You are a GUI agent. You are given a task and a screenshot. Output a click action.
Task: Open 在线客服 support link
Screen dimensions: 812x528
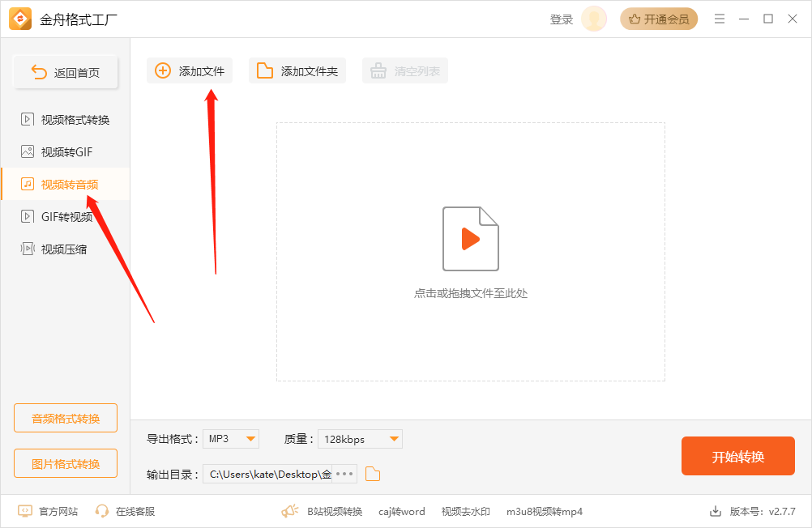pyautogui.click(x=125, y=512)
